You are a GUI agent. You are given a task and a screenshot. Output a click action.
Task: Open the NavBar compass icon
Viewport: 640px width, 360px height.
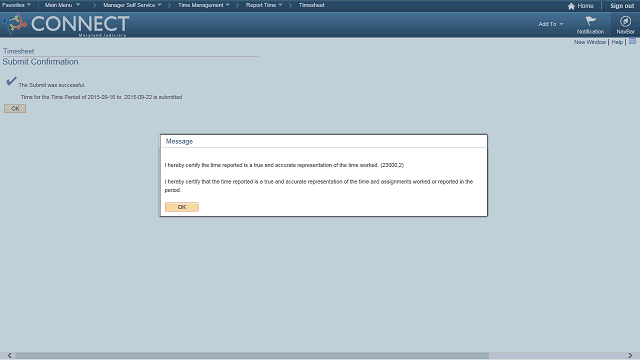click(625, 25)
